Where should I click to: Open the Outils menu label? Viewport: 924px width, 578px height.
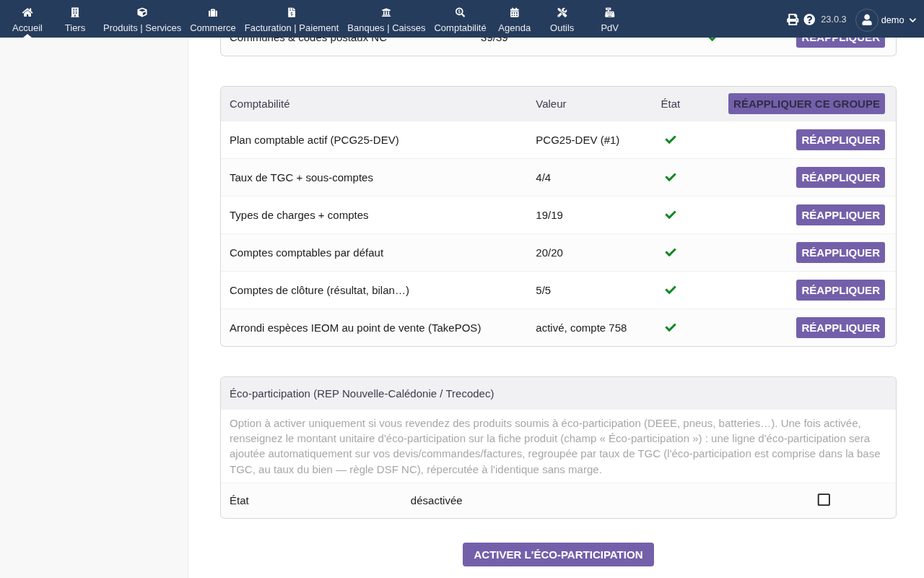click(562, 27)
